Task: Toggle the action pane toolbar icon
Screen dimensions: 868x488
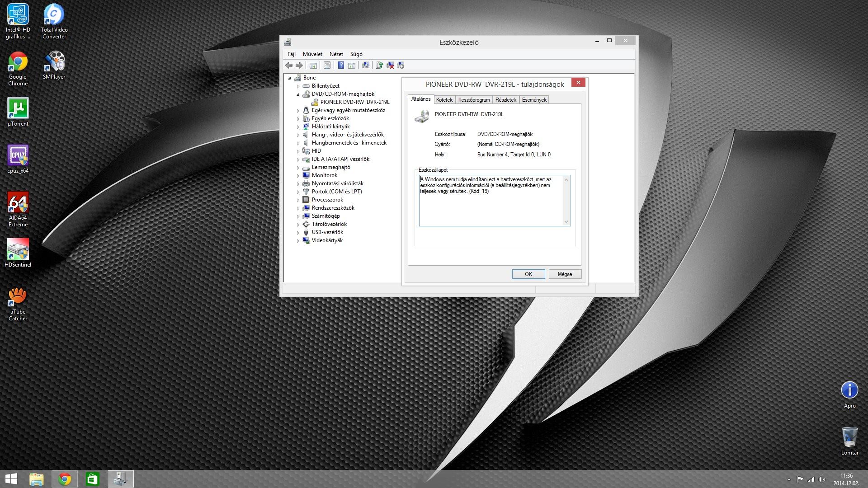Action: [x=351, y=66]
